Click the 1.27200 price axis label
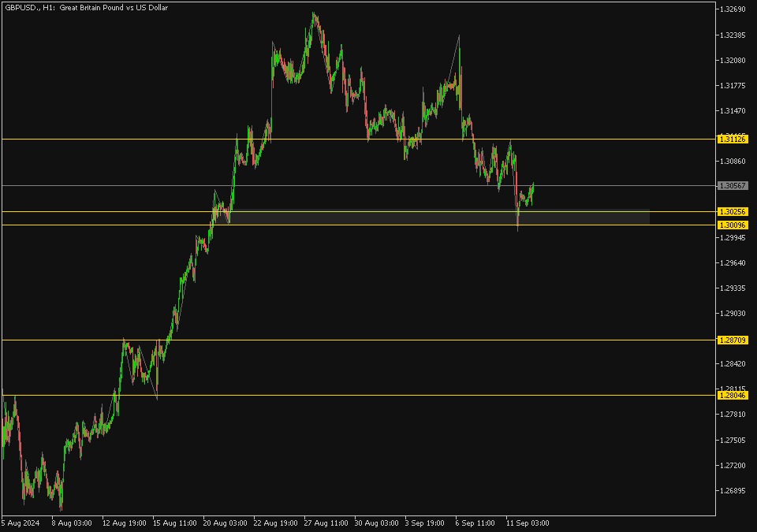 (733, 465)
